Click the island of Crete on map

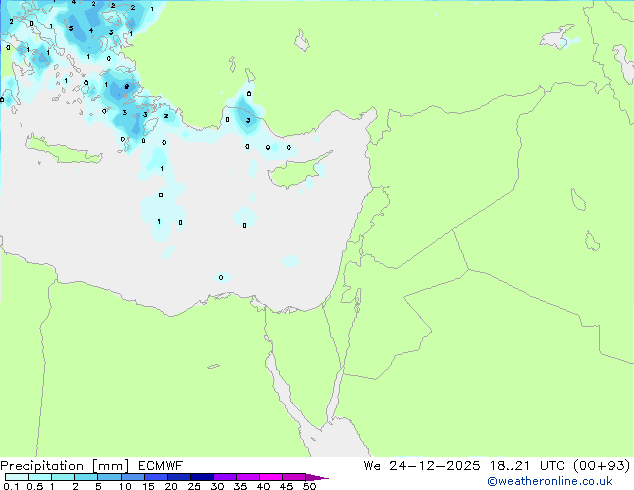(63, 151)
